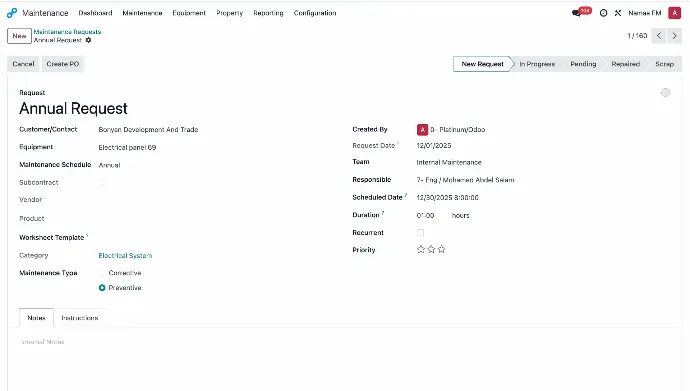Open the Property menu
The height and width of the screenshot is (391, 690).
(x=230, y=13)
